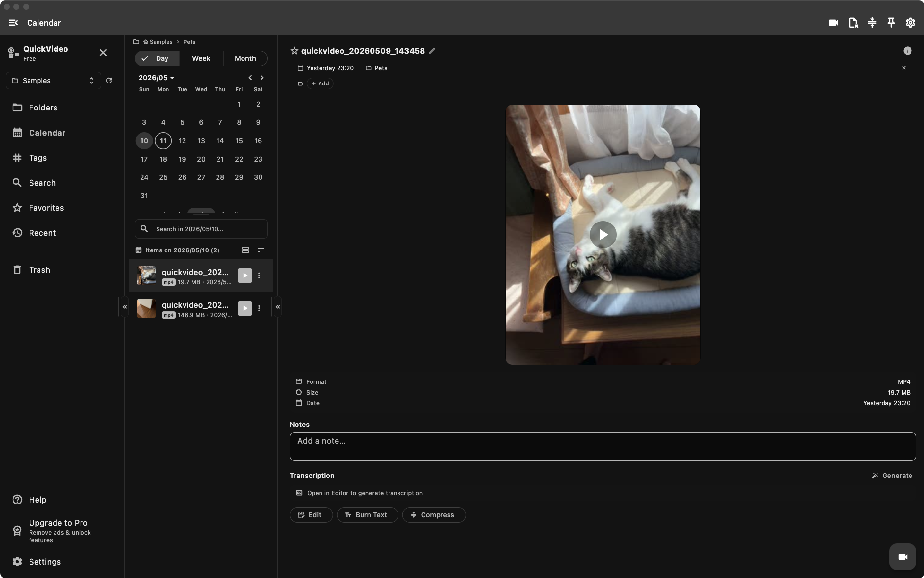Click the Add a note field
The height and width of the screenshot is (578, 924).
click(x=603, y=446)
